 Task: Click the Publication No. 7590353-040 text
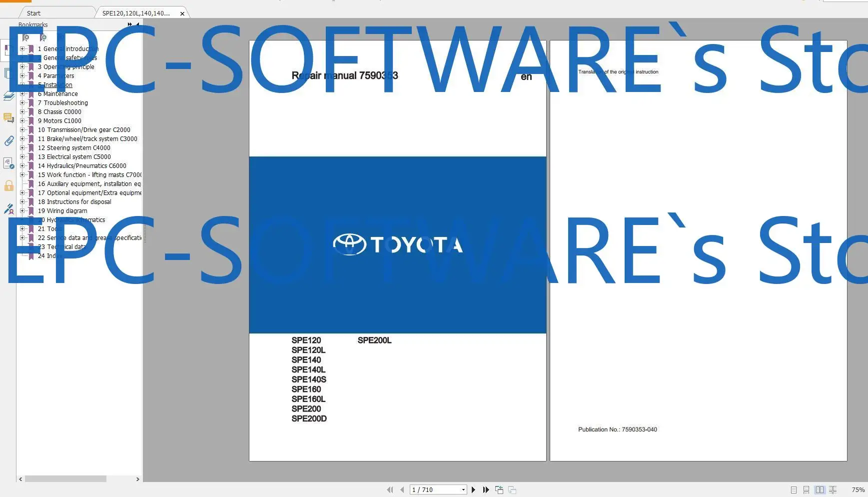(x=618, y=429)
